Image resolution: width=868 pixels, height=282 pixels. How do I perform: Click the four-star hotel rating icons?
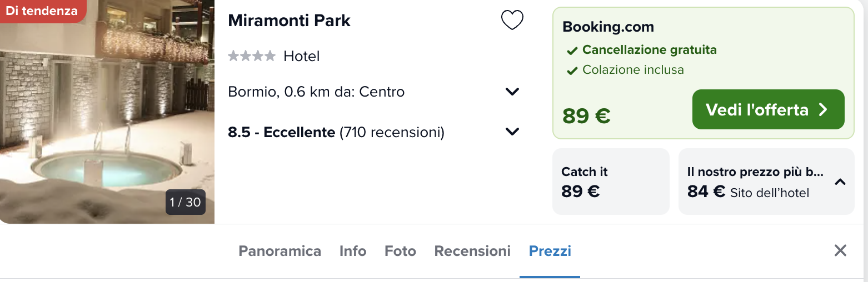point(252,56)
